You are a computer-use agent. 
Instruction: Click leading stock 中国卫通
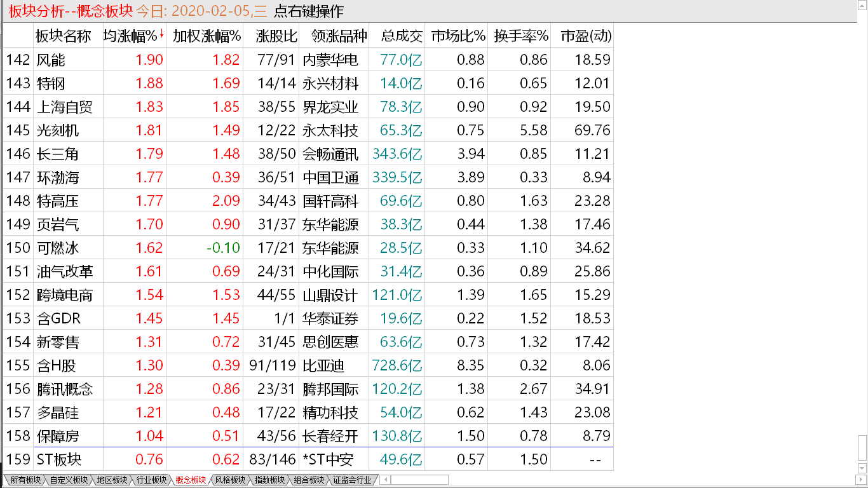[x=330, y=177]
